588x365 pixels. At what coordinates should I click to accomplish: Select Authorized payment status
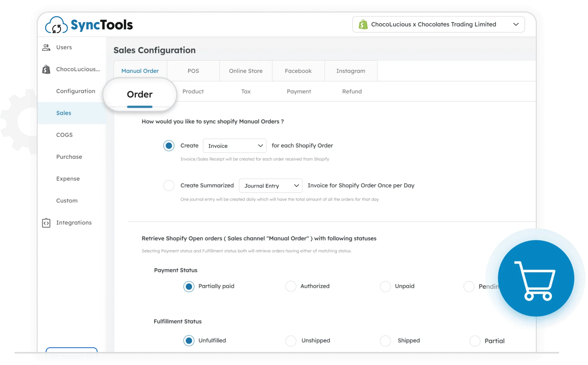coord(291,286)
